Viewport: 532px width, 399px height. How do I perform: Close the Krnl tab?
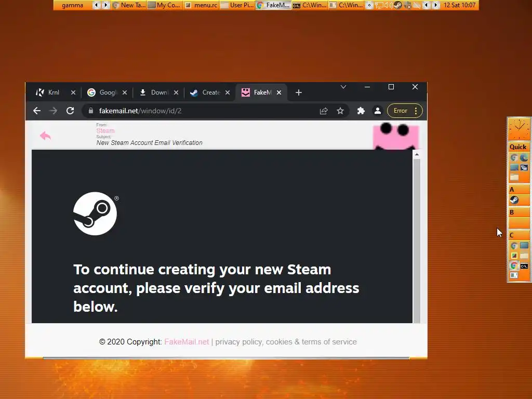73,92
